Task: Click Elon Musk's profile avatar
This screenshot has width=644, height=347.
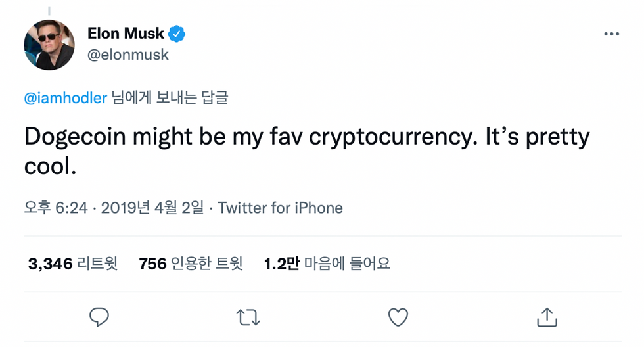Action: (49, 45)
